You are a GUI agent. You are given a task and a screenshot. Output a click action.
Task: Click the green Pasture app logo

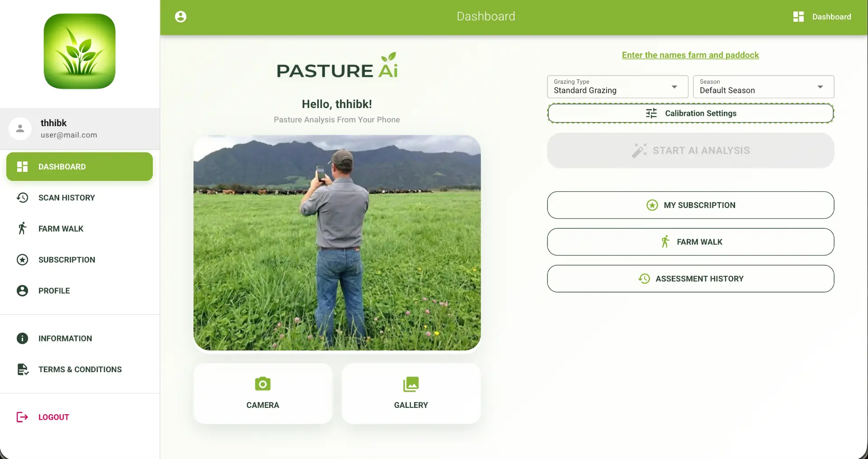pyautogui.click(x=80, y=51)
